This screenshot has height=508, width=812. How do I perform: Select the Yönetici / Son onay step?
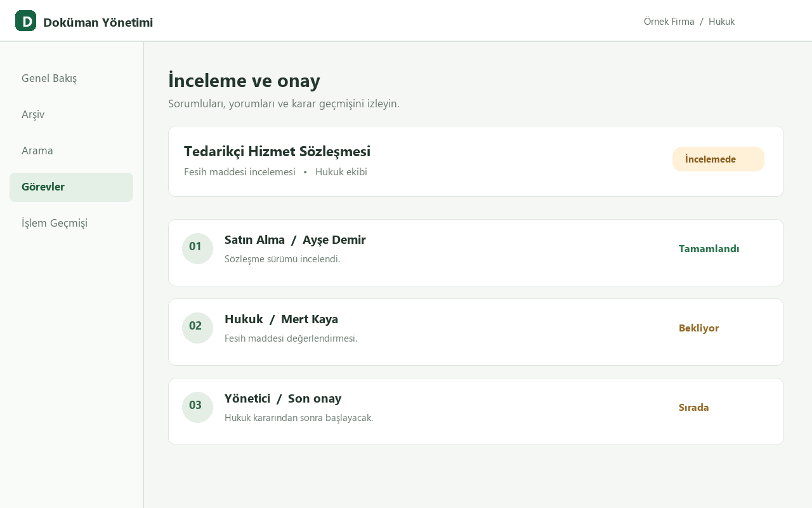[x=476, y=411]
